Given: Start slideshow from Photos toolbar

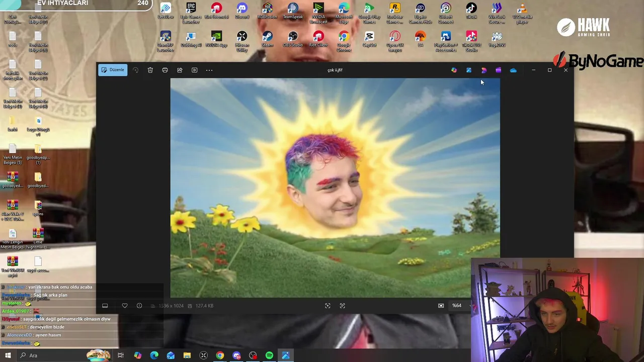Looking at the screenshot, I should pos(194,70).
